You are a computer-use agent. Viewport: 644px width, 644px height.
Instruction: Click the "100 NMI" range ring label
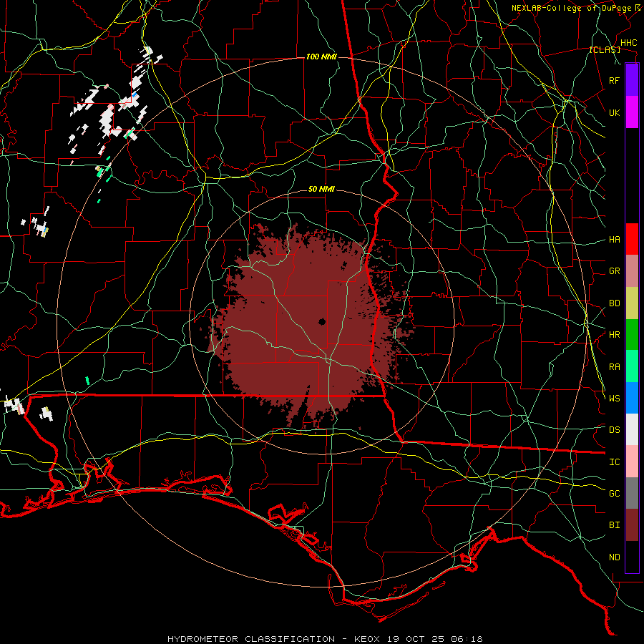tap(321, 57)
